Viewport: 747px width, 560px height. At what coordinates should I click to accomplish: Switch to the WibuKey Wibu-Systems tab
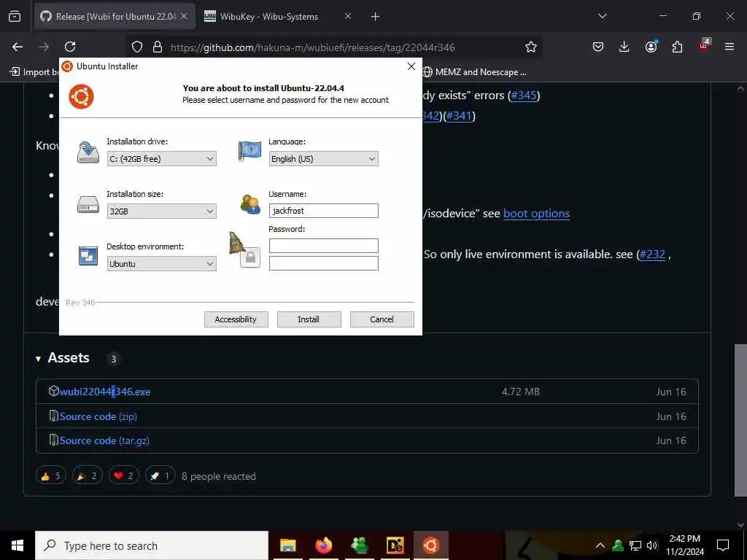tap(268, 16)
